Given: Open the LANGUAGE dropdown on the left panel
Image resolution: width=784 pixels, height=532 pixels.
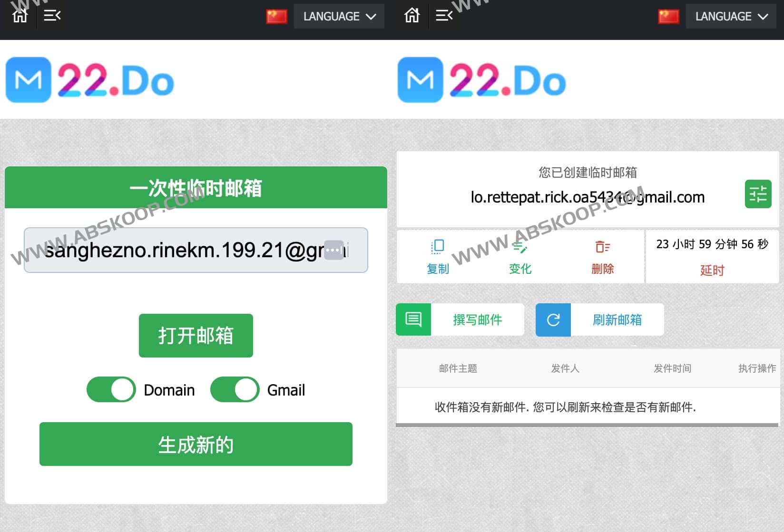Looking at the screenshot, I should coord(339,16).
